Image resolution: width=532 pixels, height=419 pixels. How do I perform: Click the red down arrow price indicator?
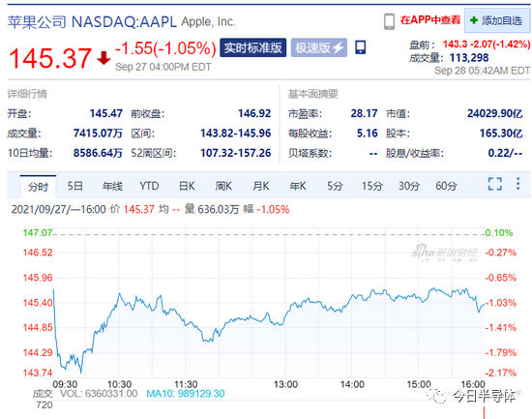[103, 58]
